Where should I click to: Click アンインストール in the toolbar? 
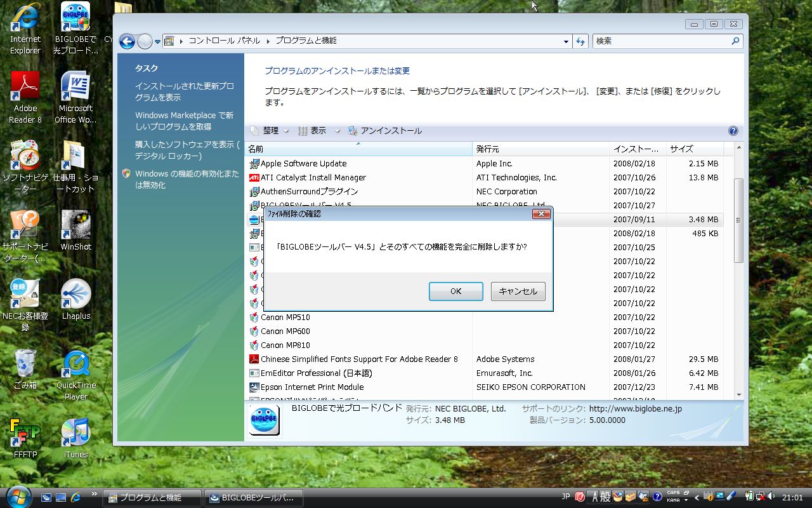385,131
